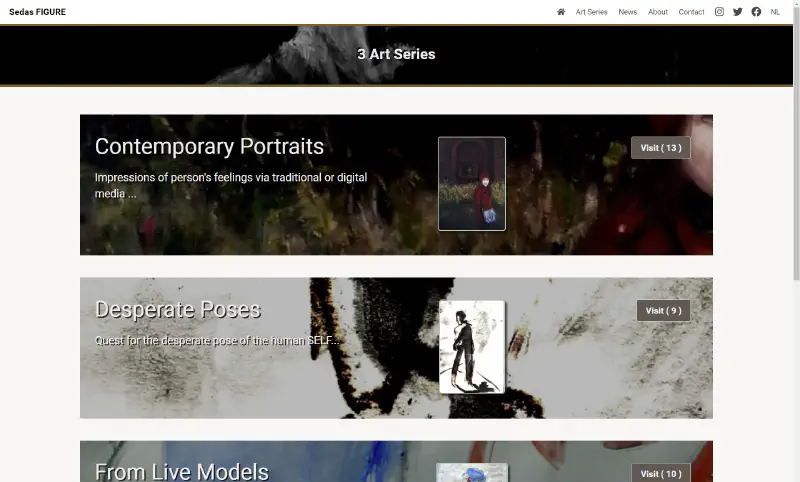Open the home icon in navigation
Image resolution: width=800 pixels, height=482 pixels.
tap(561, 12)
